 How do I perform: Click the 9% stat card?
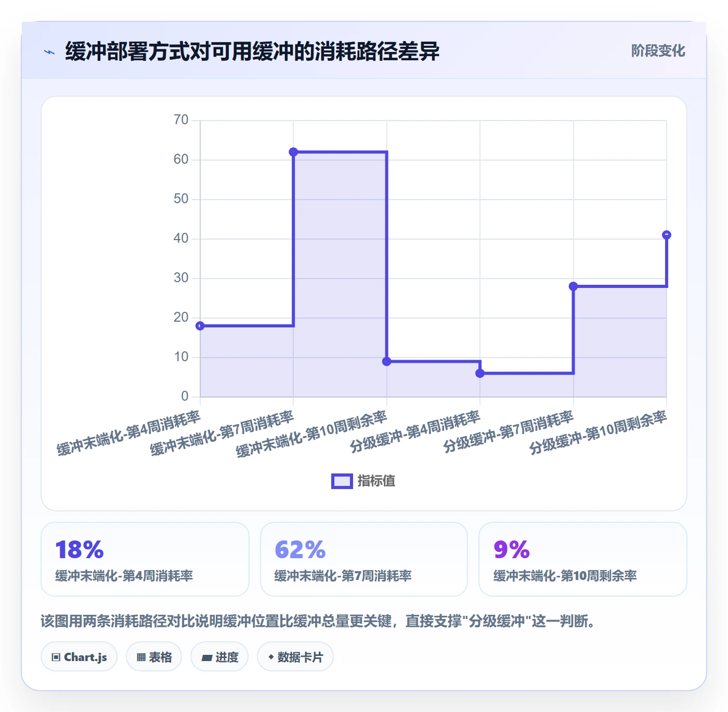[583, 559]
